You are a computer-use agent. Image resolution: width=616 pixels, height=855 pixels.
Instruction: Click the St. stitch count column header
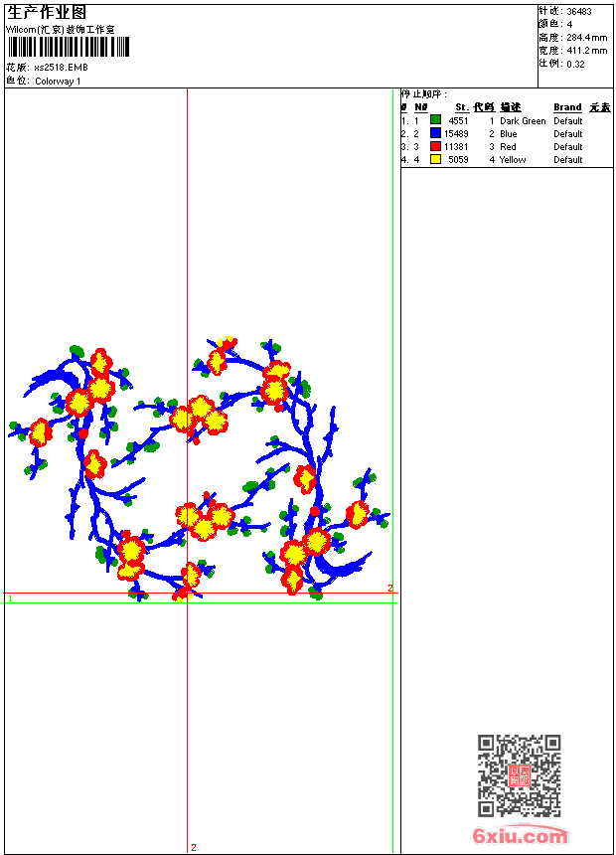click(461, 107)
